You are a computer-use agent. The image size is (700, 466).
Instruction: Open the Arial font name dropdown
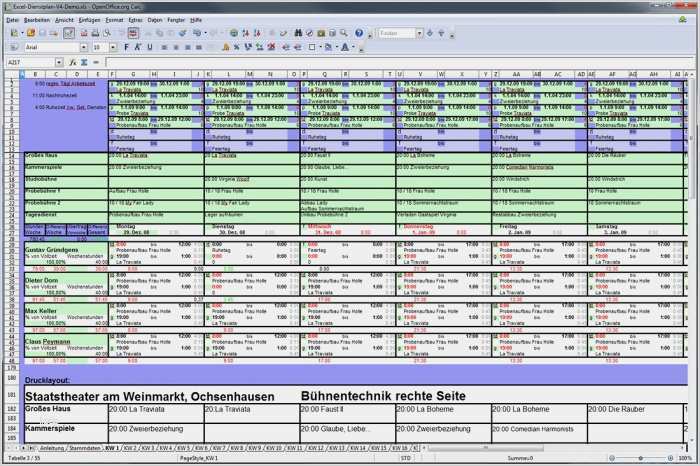[83, 47]
